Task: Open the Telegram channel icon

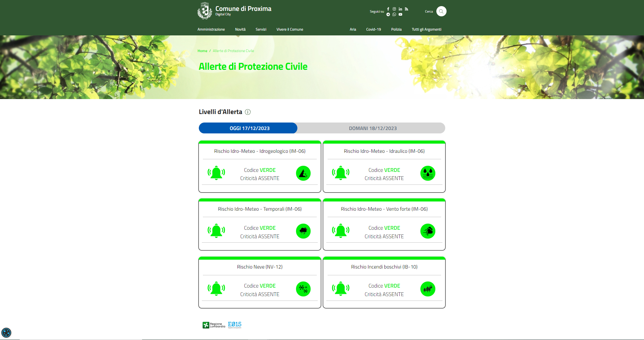Action: coord(388,14)
